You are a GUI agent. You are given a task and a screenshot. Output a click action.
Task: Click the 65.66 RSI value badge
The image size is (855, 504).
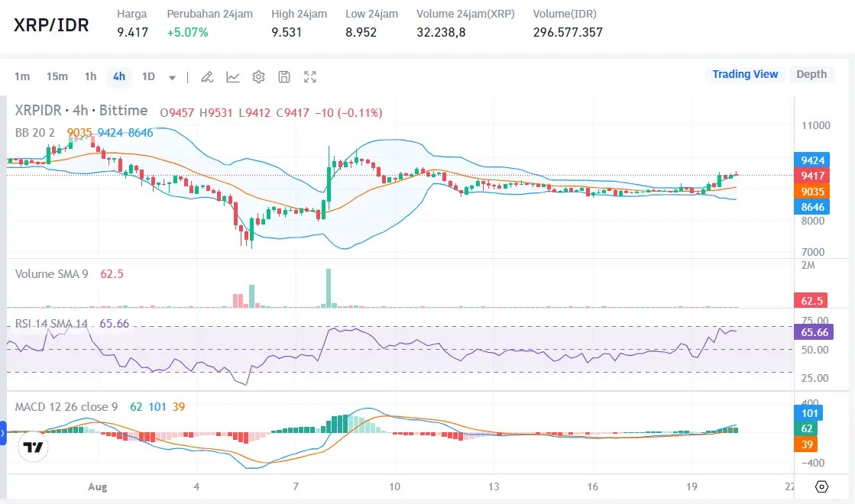pos(813,332)
